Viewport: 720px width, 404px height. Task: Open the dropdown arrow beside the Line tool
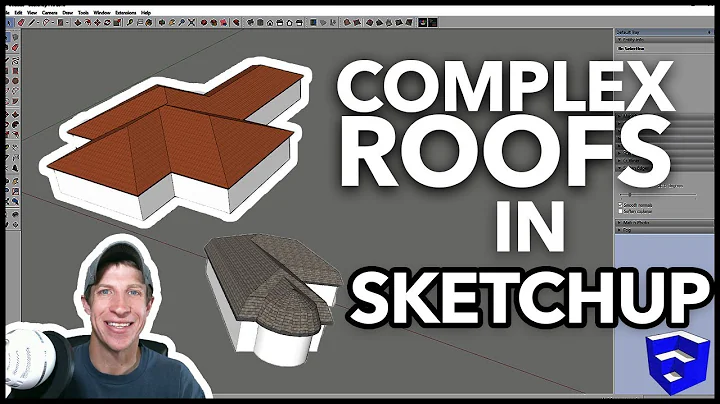click(x=38, y=22)
